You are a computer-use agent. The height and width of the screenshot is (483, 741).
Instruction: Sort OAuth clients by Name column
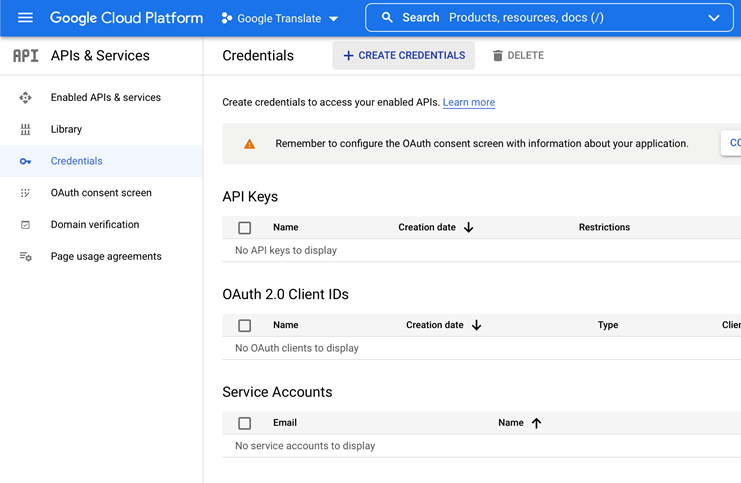(285, 325)
